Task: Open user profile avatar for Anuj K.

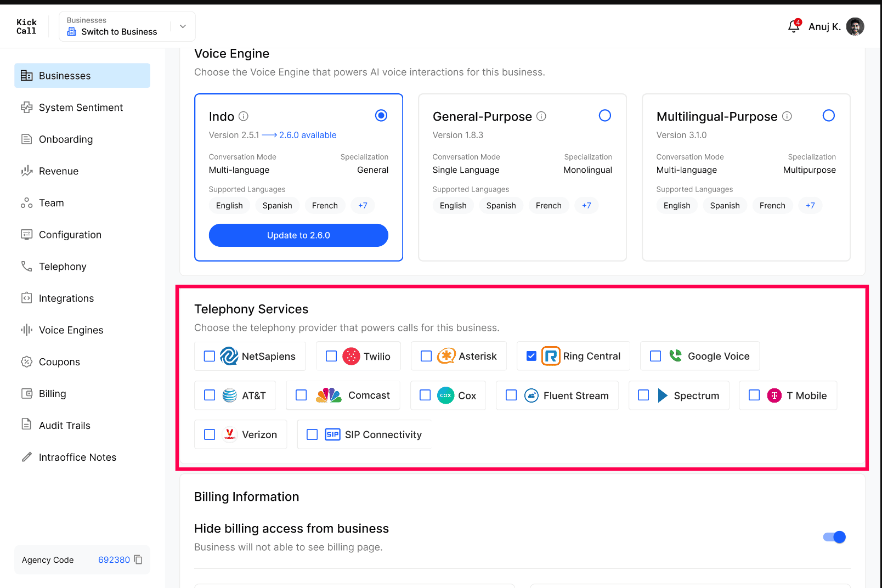Action: pos(855,26)
